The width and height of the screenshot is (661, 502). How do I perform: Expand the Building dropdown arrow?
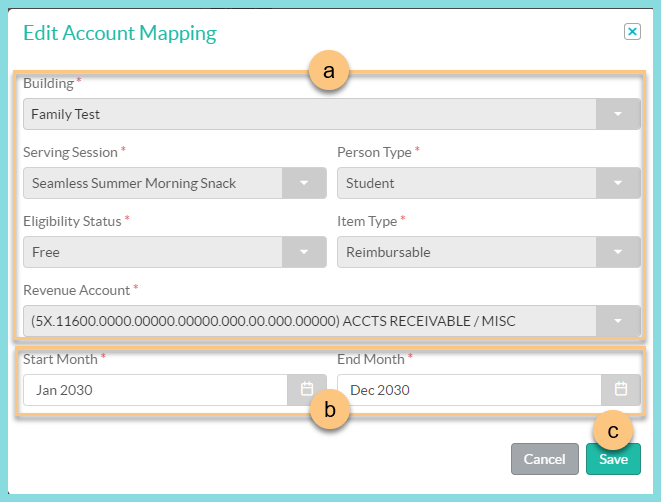pos(618,115)
